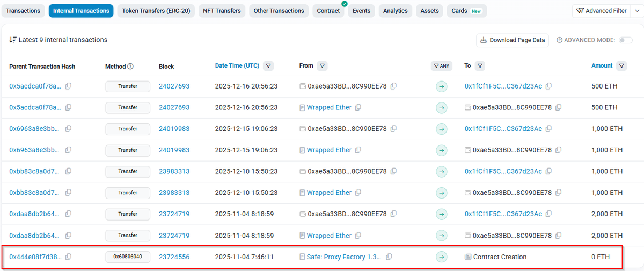Click Download Page Data
Viewport: 644px width, 271px height.
pos(513,40)
